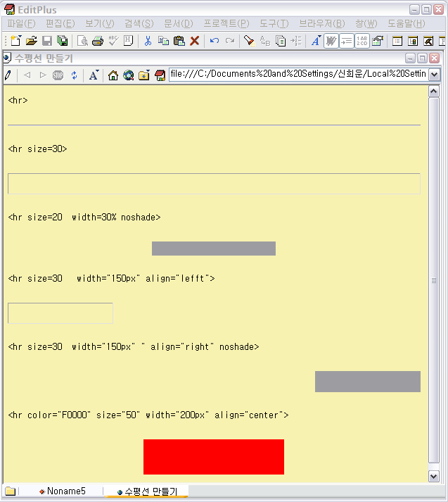448x502 pixels.
Task: Click folder icon in document tab bar
Action: [11, 491]
